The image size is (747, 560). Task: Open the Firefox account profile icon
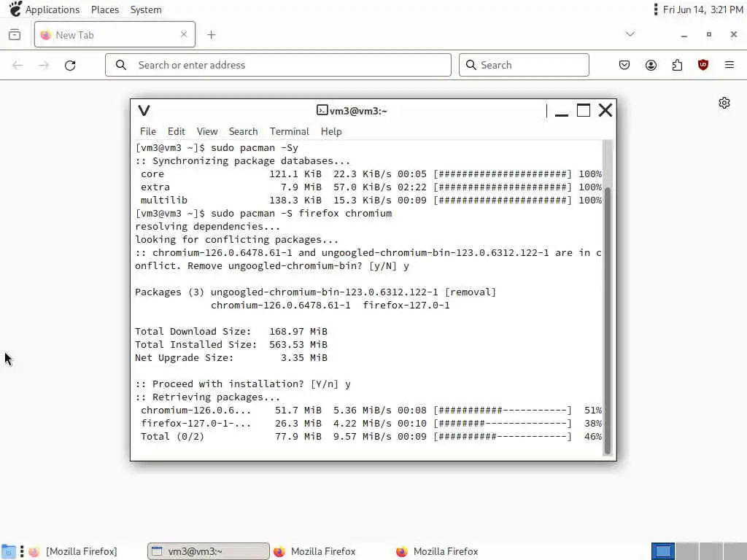click(651, 65)
